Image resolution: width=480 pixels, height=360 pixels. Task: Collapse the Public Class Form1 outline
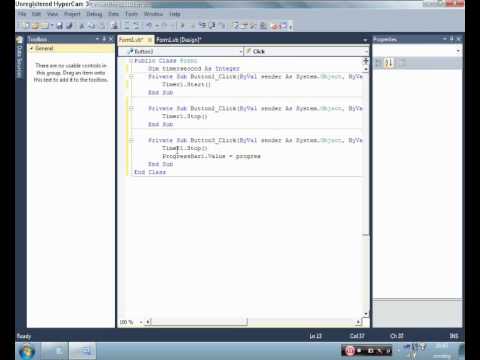tap(131, 61)
